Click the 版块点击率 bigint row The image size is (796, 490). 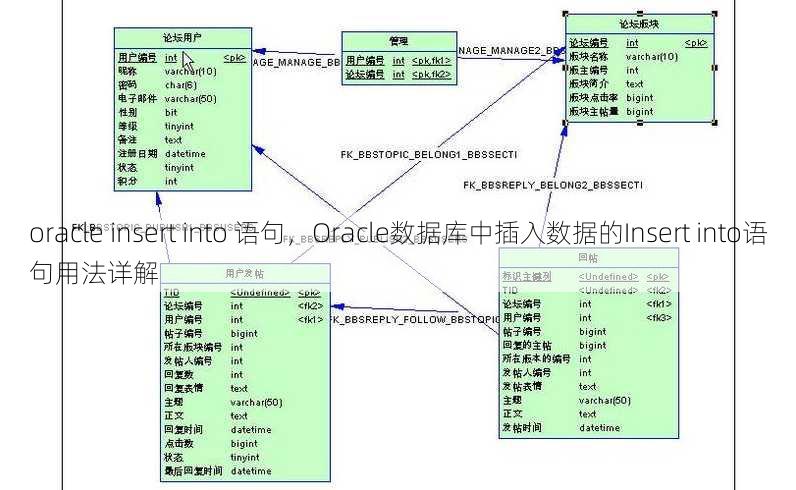click(x=611, y=98)
